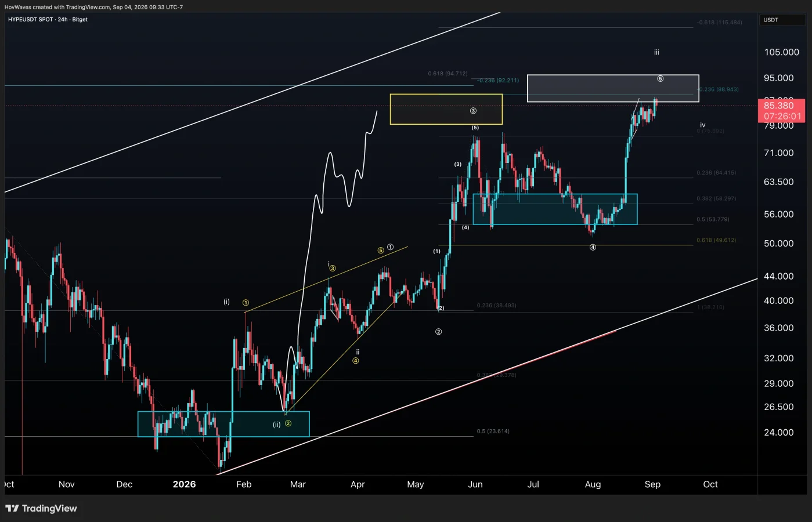
Task: Click the Mar label on the time axis
Action: (298, 484)
